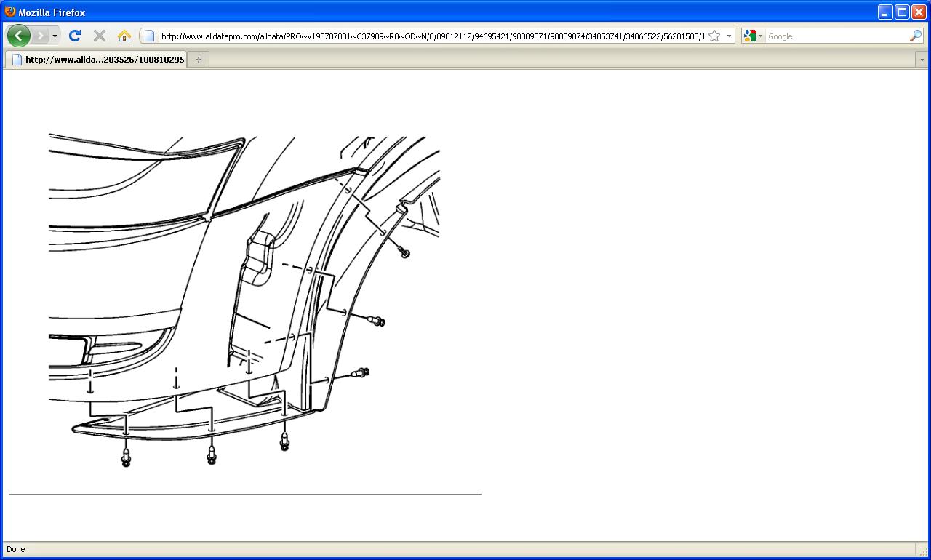Click the page identity icon in address bar
This screenshot has height=560, width=931.
[149, 36]
